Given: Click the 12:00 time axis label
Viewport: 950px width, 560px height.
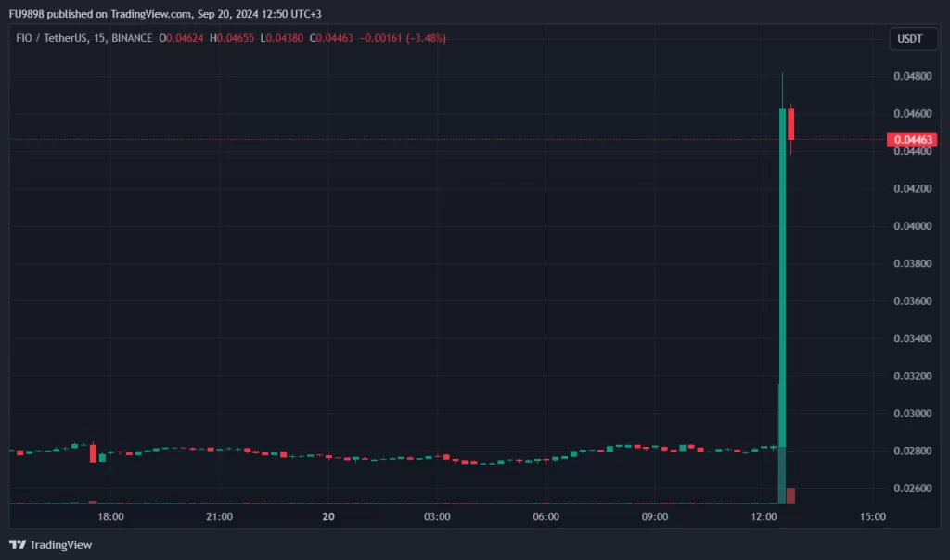Looking at the screenshot, I should pyautogui.click(x=764, y=516).
